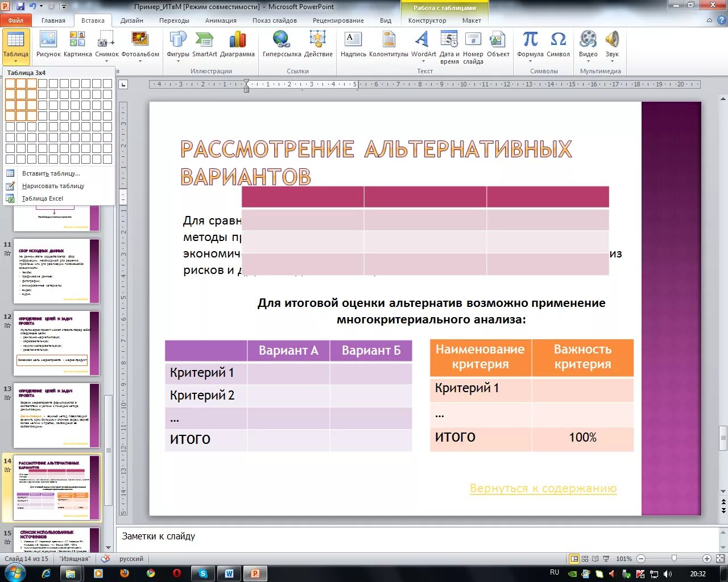Image resolution: width=728 pixels, height=582 pixels.
Task: Click the Фотоальбом icon
Action: point(140,47)
